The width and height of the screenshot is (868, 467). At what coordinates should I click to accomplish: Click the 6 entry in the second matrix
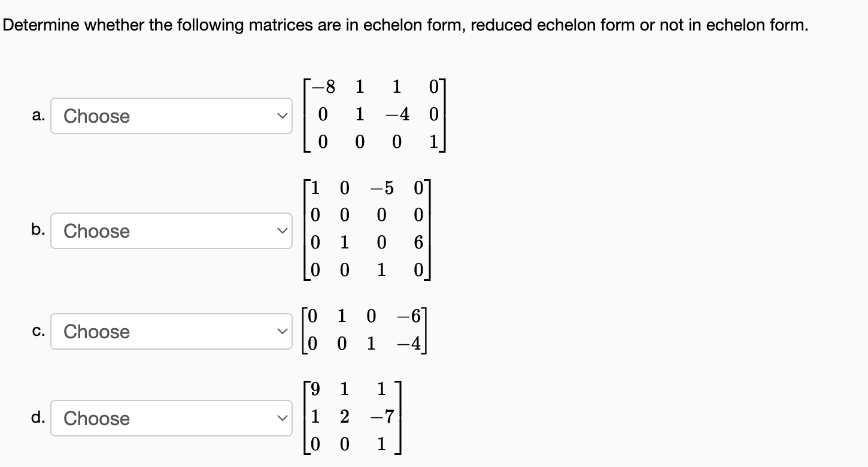[418, 243]
